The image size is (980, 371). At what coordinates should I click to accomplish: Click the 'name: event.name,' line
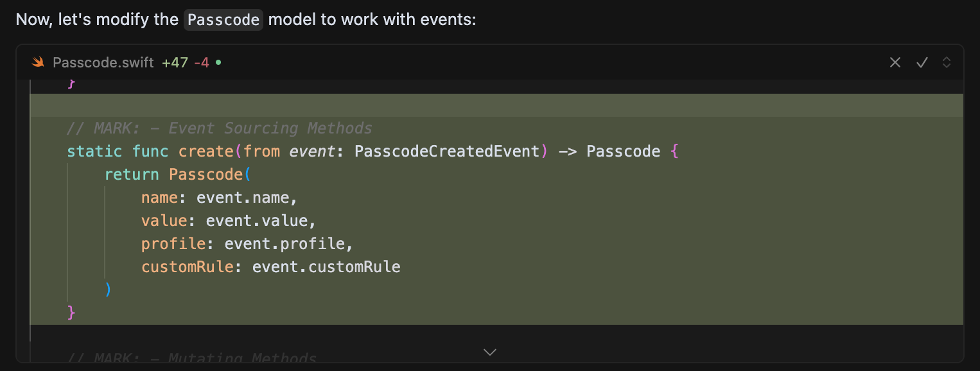pos(220,198)
